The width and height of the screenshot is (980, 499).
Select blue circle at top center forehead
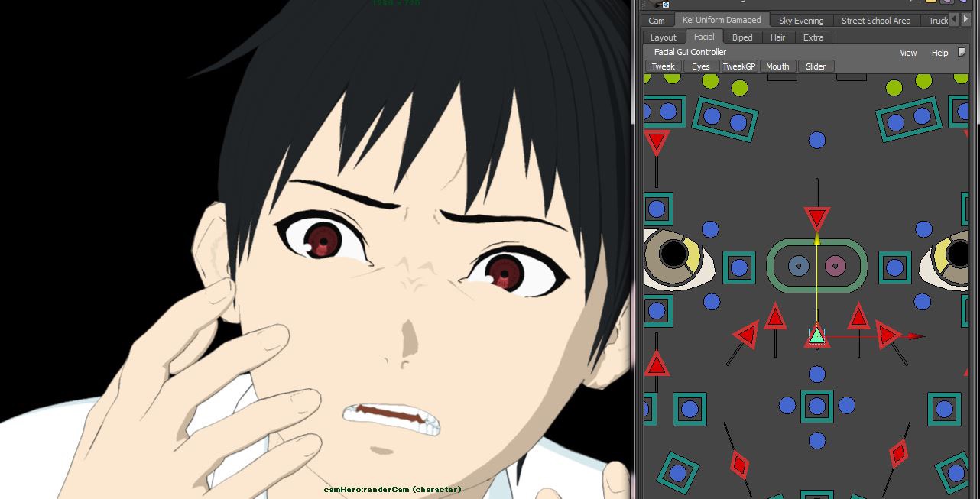(817, 141)
